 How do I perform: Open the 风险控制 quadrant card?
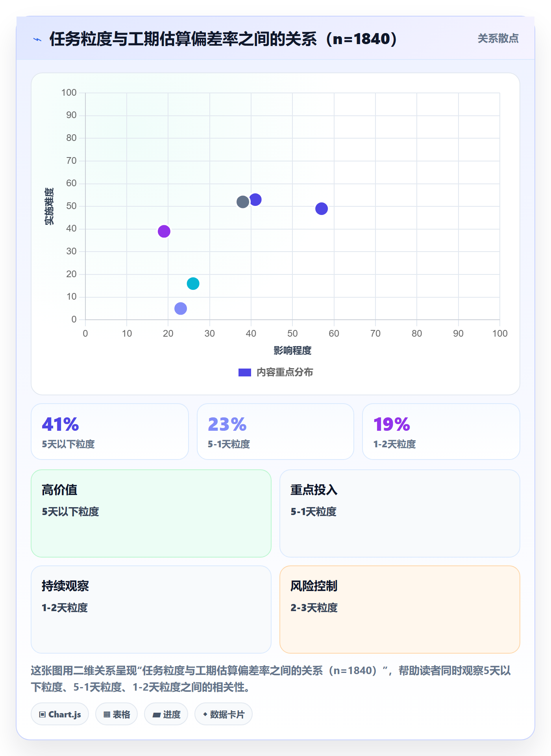(400, 610)
